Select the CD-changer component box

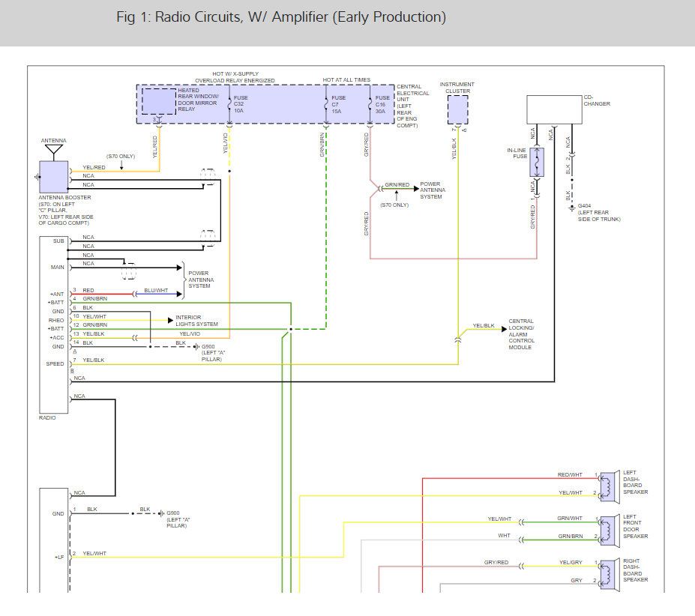click(x=554, y=109)
